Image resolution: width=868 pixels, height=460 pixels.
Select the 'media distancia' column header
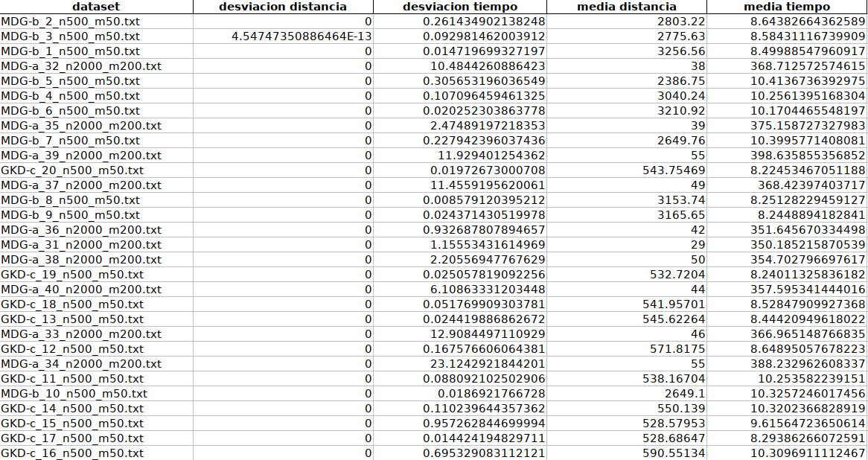(x=627, y=7)
